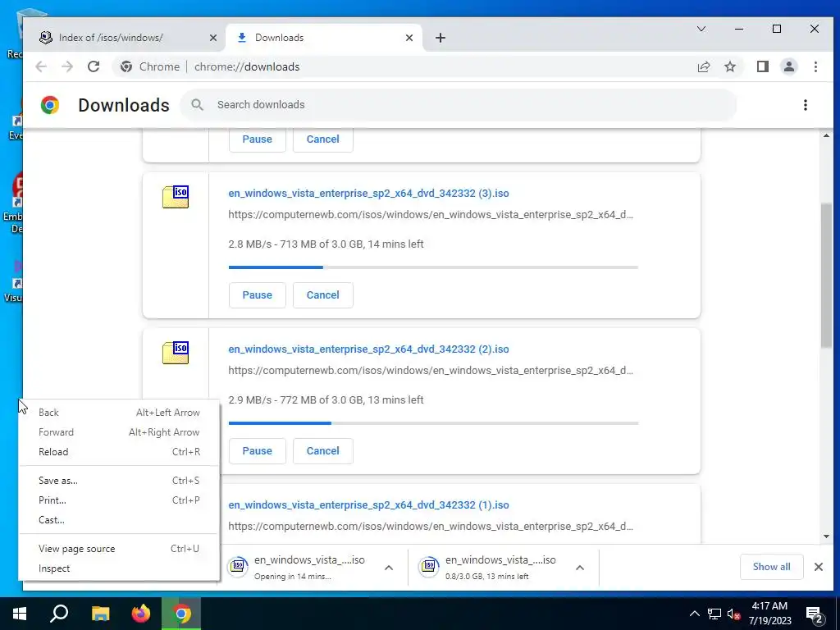Image resolution: width=840 pixels, height=630 pixels.
Task: Click the (2).iso download progress bar
Action: pyautogui.click(x=433, y=422)
